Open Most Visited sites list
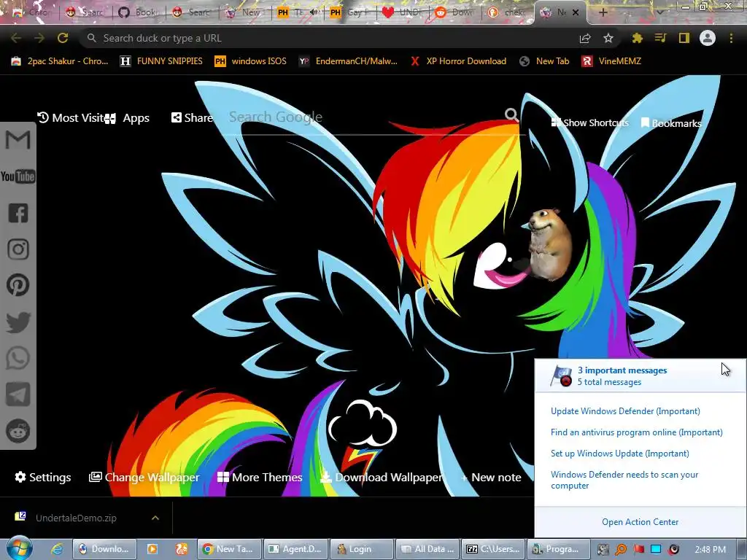 [x=71, y=117]
